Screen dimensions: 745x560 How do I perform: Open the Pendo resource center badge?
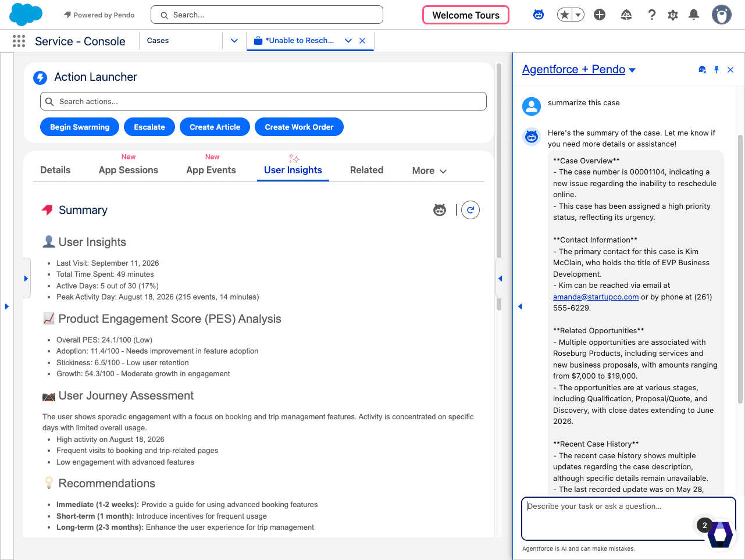tap(719, 534)
